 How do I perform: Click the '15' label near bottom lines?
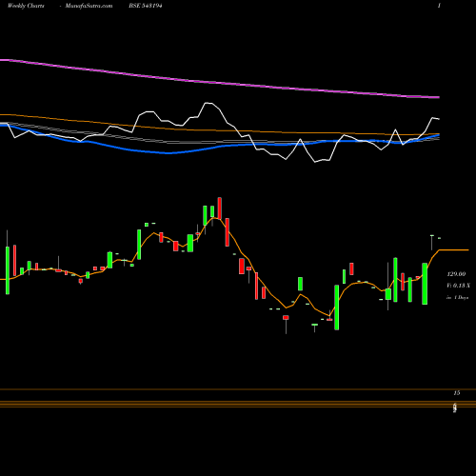pyautogui.click(x=457, y=393)
